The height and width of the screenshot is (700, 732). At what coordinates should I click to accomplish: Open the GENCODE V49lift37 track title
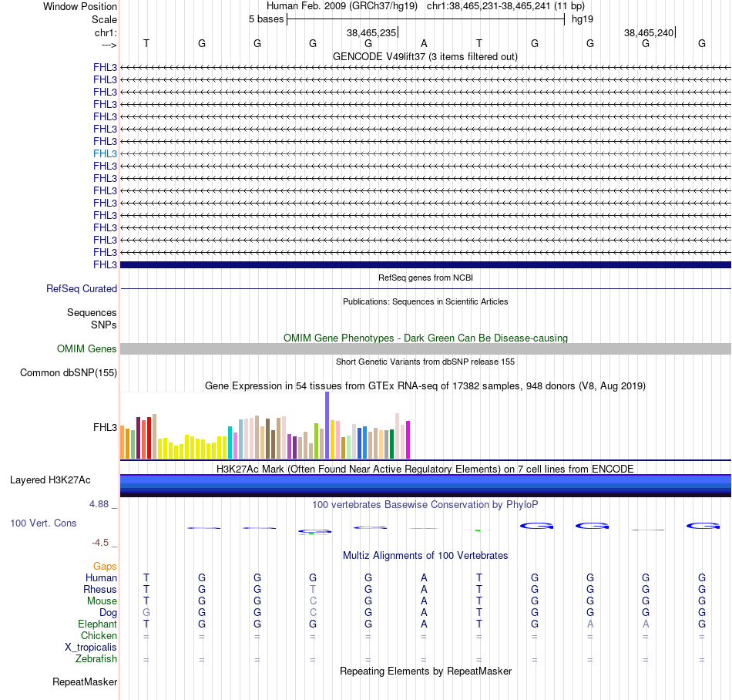pos(425,56)
